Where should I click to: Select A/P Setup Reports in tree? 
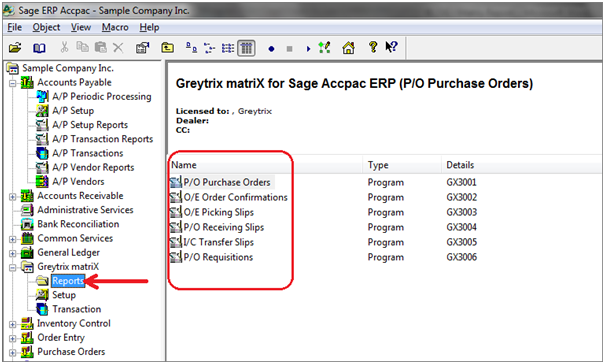point(90,125)
